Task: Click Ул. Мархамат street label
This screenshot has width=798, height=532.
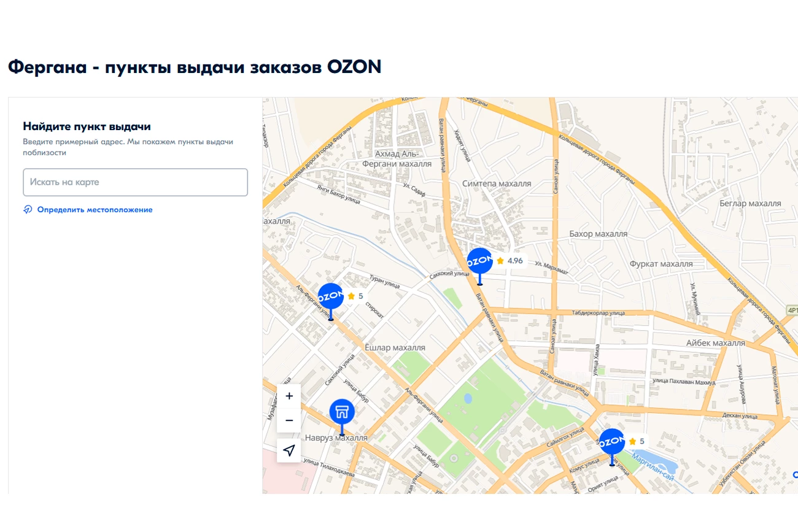Action: [x=552, y=267]
